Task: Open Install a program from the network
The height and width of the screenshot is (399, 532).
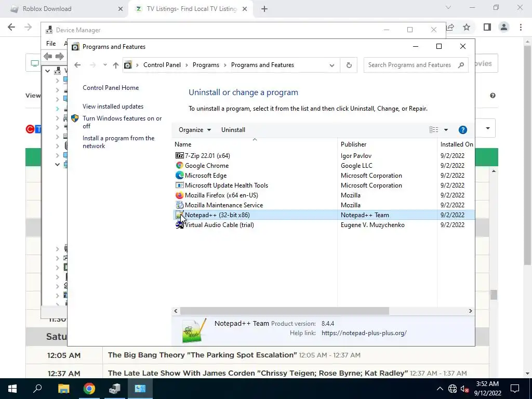Action: click(118, 142)
